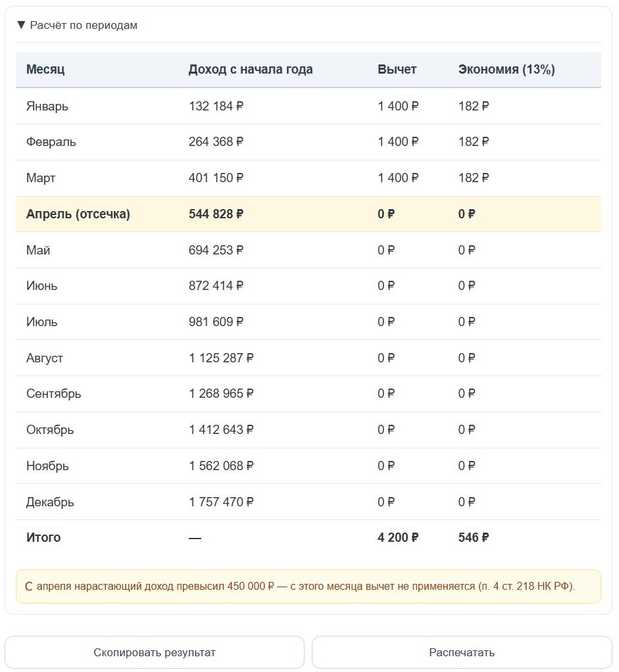Select the Январь savings 182 ₽
The image size is (619, 672).
[x=474, y=106]
